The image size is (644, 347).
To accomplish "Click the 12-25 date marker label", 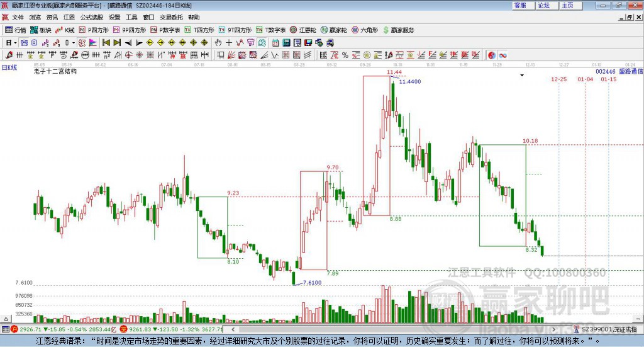I will pos(559,79).
